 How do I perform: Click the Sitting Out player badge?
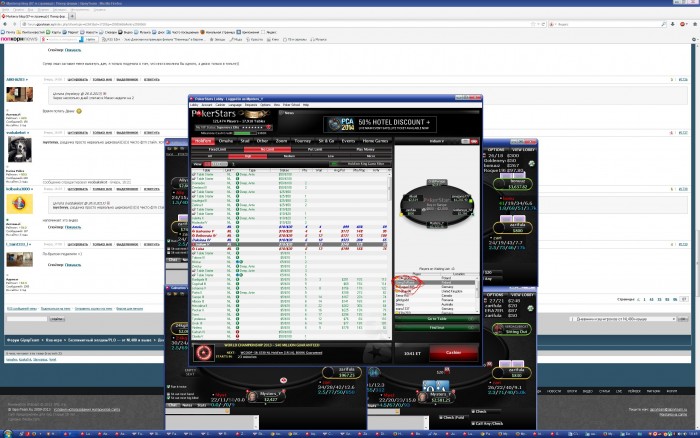tap(512, 330)
